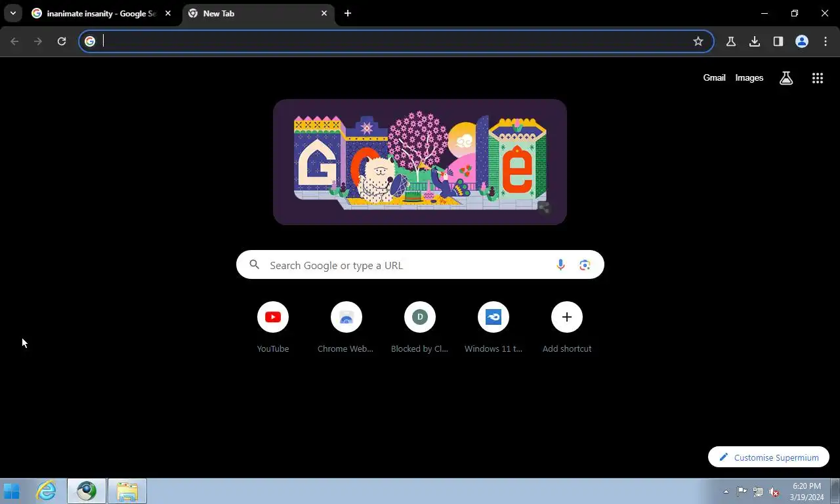Open the labs flask icon in toolbar
Image resolution: width=840 pixels, height=504 pixels.
coord(731,41)
